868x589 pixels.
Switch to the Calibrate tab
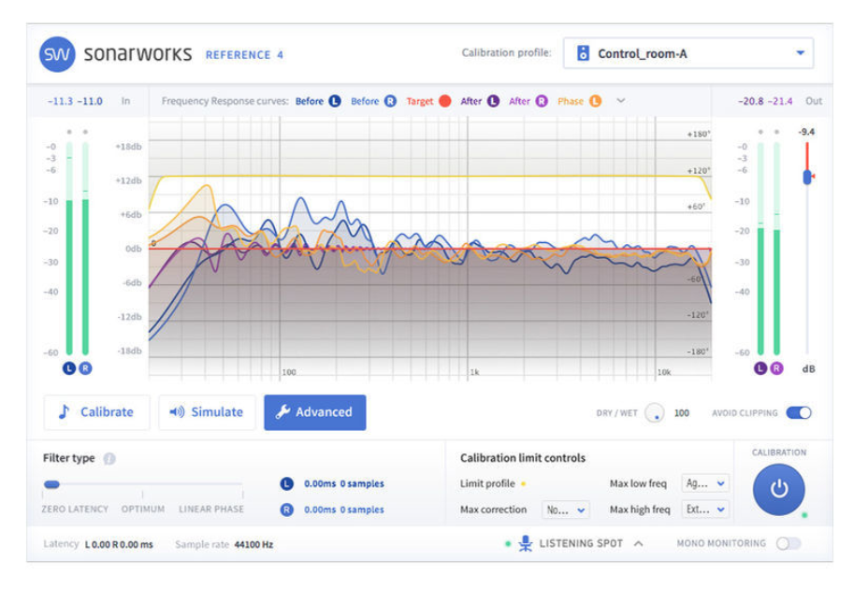97,412
